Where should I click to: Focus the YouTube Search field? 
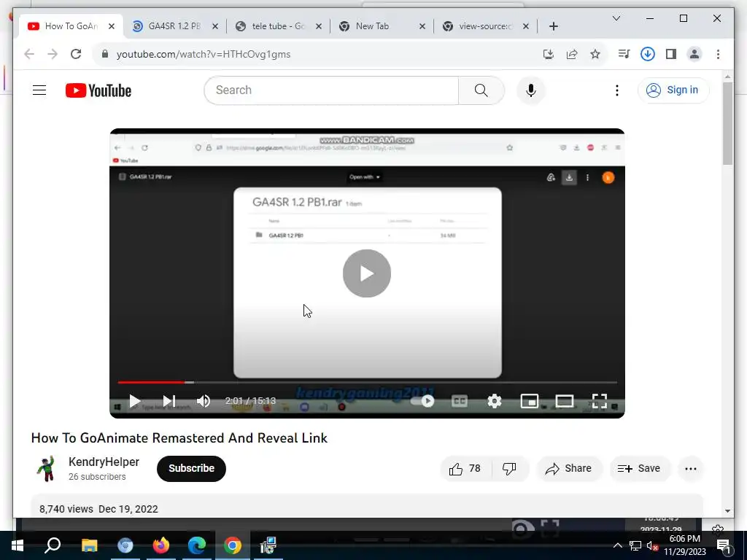pyautogui.click(x=332, y=90)
